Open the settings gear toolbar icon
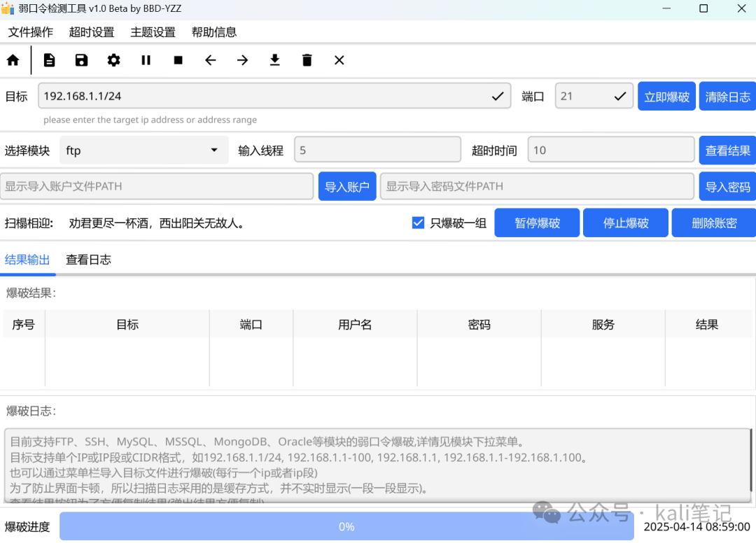Screen dimensions: 756x543 tap(113, 60)
